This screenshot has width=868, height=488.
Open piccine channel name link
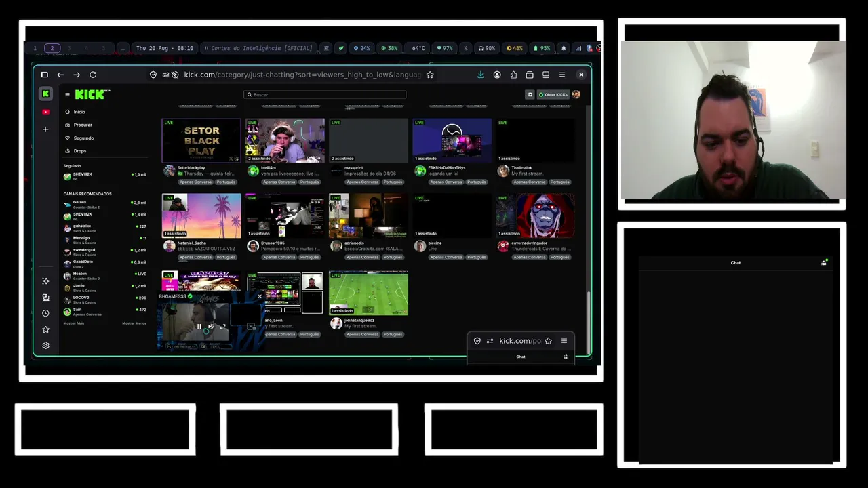pos(435,243)
